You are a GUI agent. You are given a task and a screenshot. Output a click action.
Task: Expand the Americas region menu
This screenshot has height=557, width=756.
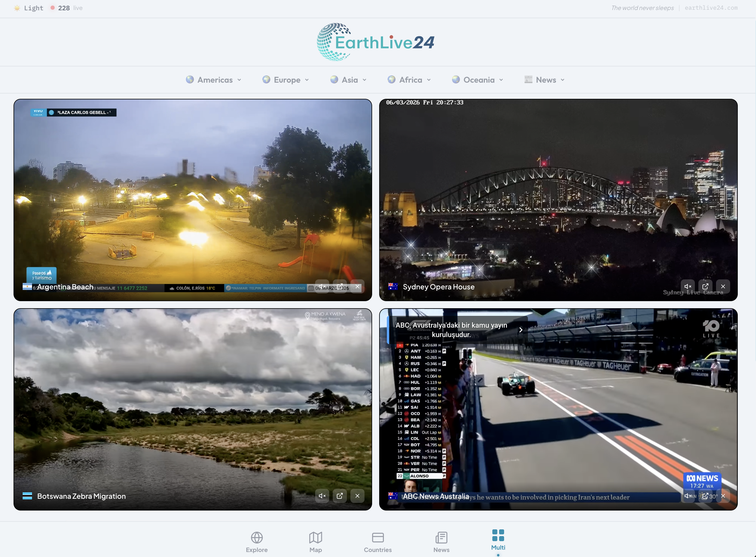point(214,80)
